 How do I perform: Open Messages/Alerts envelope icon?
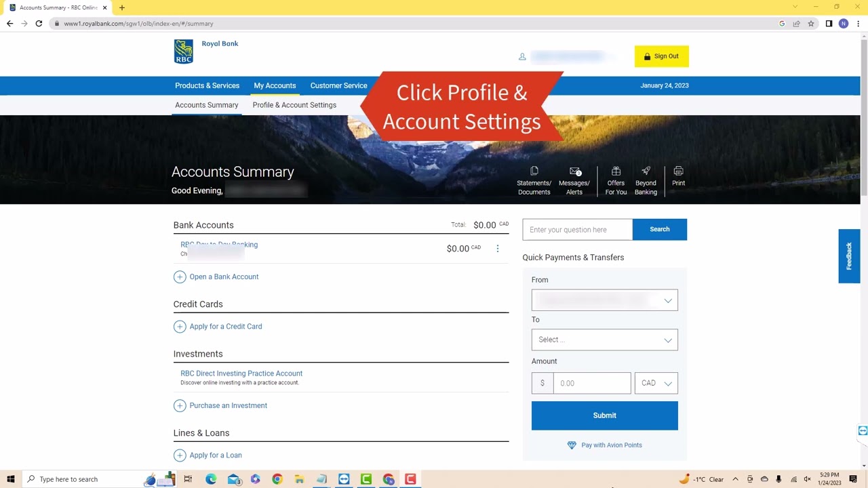click(x=575, y=171)
